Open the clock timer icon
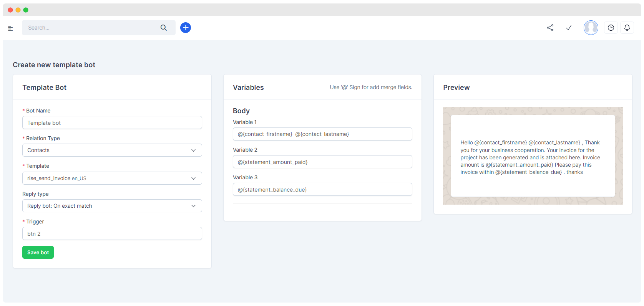 (611, 28)
